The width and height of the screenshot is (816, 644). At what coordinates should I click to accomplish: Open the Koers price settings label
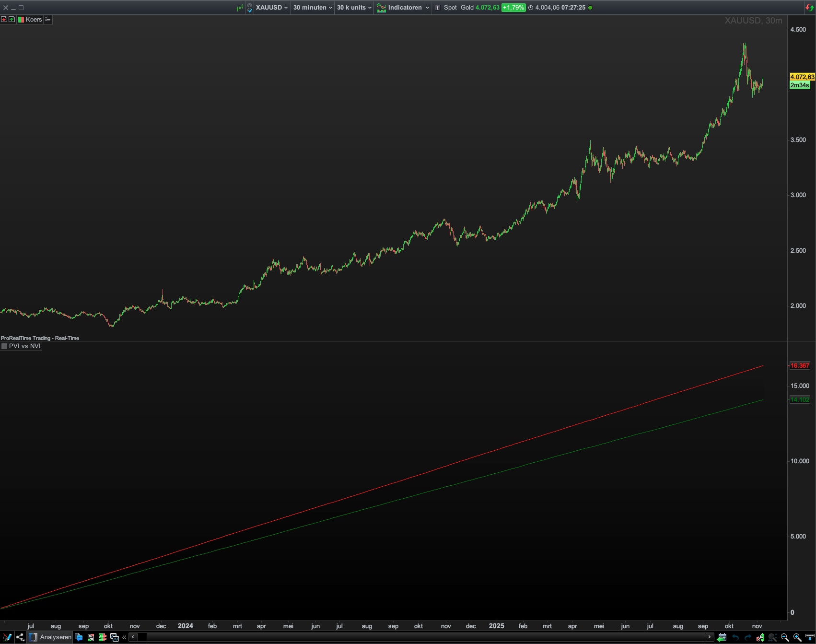(34, 20)
